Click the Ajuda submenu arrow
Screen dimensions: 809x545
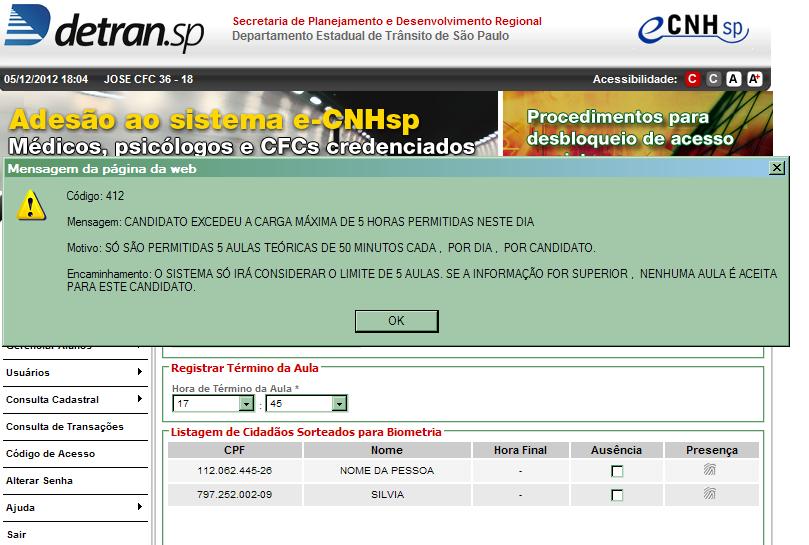click(x=140, y=507)
